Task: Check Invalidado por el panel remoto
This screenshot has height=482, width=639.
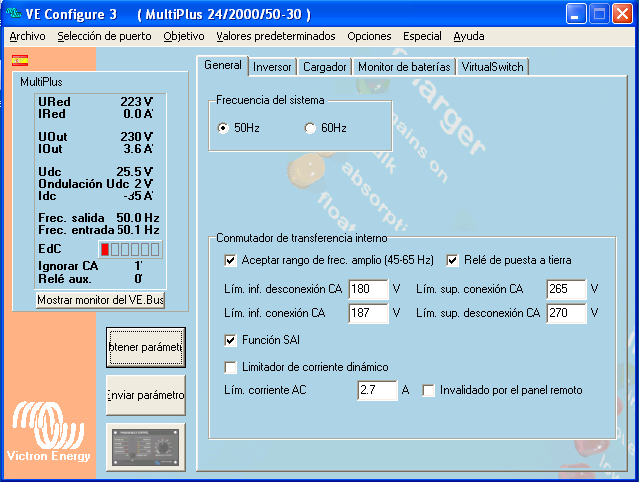Action: 428,390
